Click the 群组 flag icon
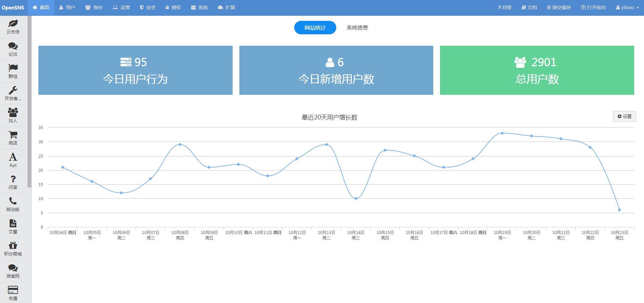This screenshot has width=644, height=303. coord(13,68)
